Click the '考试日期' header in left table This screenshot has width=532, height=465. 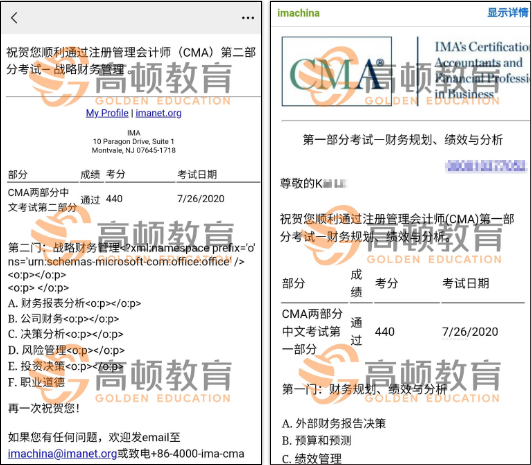[197, 174]
